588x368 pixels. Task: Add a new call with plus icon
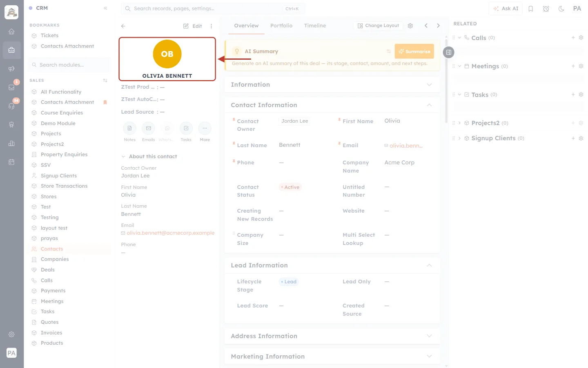pos(573,38)
